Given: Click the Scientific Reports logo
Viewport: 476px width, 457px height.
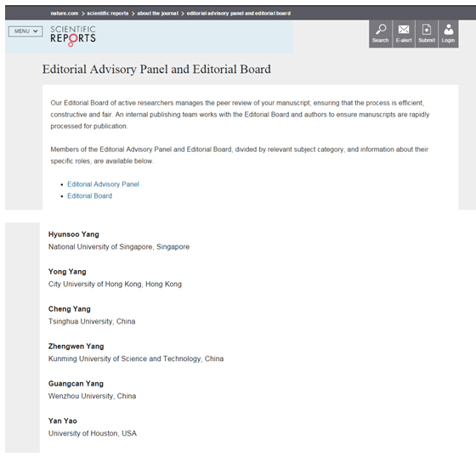Looking at the screenshot, I should (x=73, y=36).
